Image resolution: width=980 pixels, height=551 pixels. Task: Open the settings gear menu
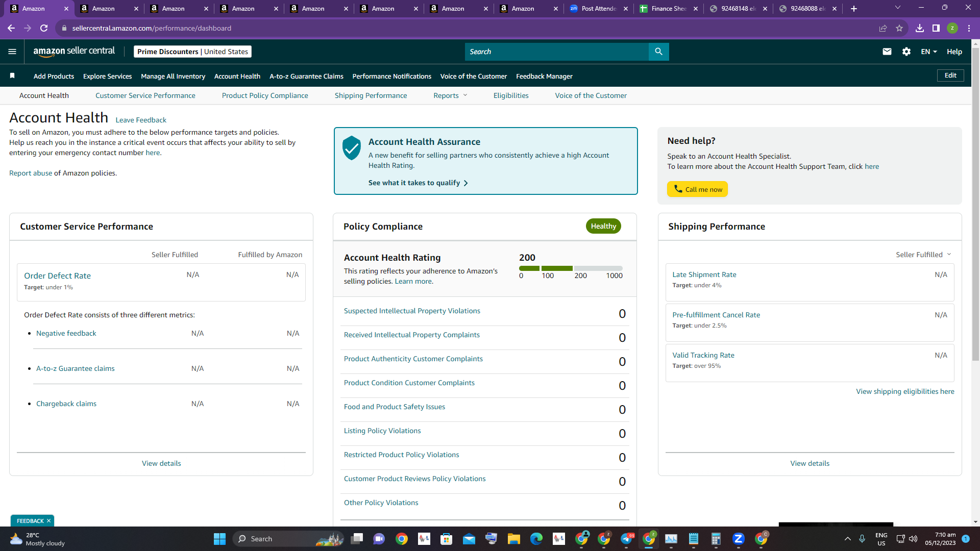(906, 52)
